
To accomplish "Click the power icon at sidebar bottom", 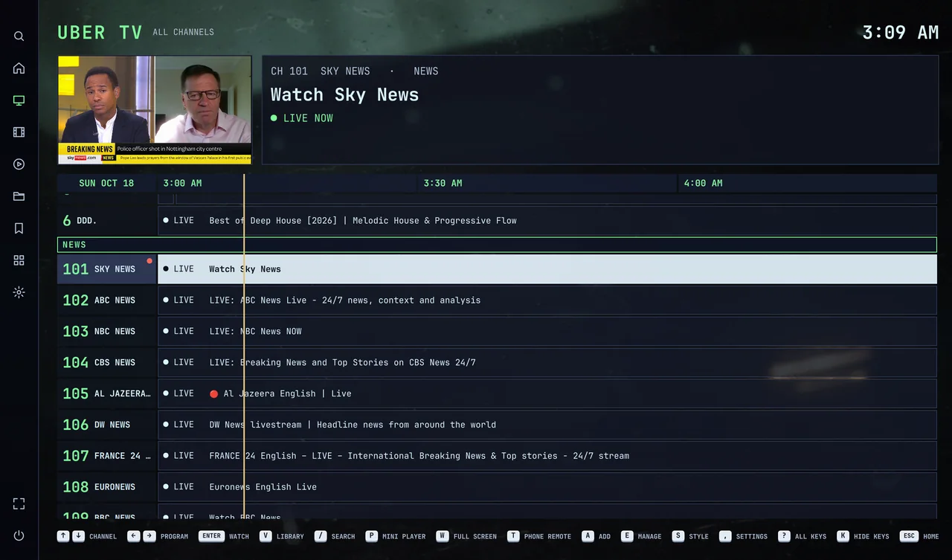I will pyautogui.click(x=19, y=535).
